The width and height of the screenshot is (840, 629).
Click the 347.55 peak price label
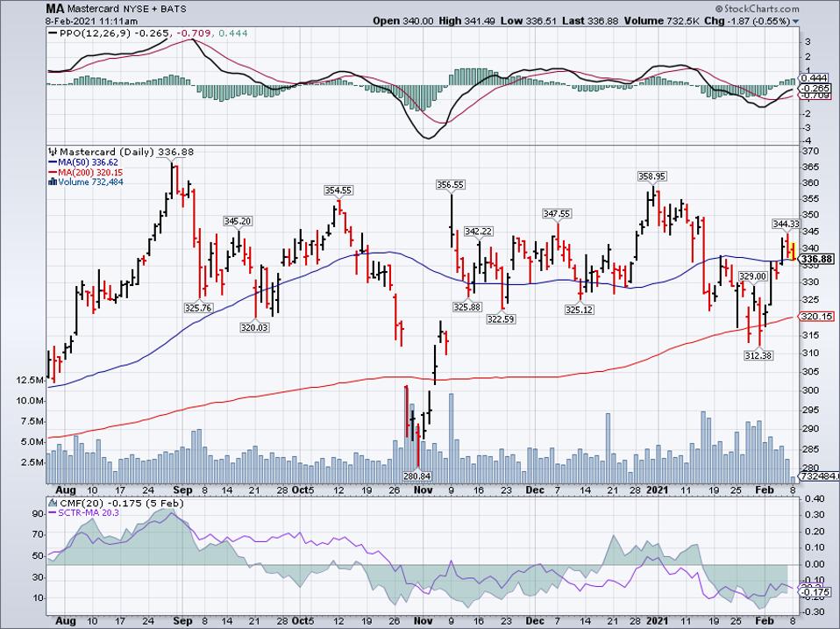(557, 213)
